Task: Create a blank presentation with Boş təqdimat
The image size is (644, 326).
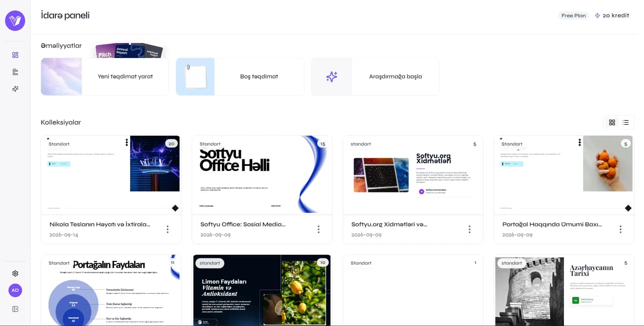Action: click(240, 76)
